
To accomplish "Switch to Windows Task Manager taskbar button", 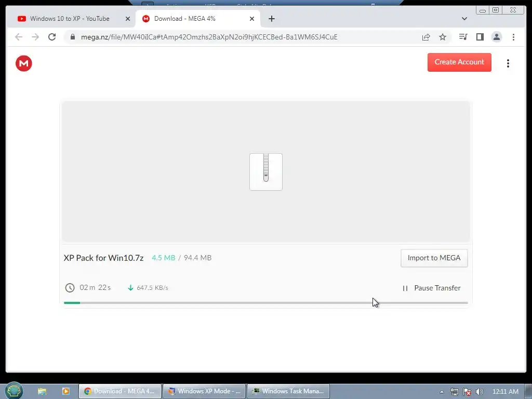I will tap(288, 391).
